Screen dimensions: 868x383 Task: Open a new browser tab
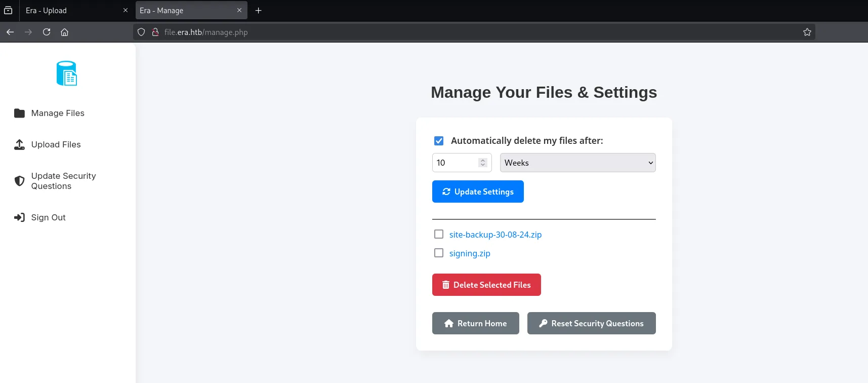(x=258, y=10)
